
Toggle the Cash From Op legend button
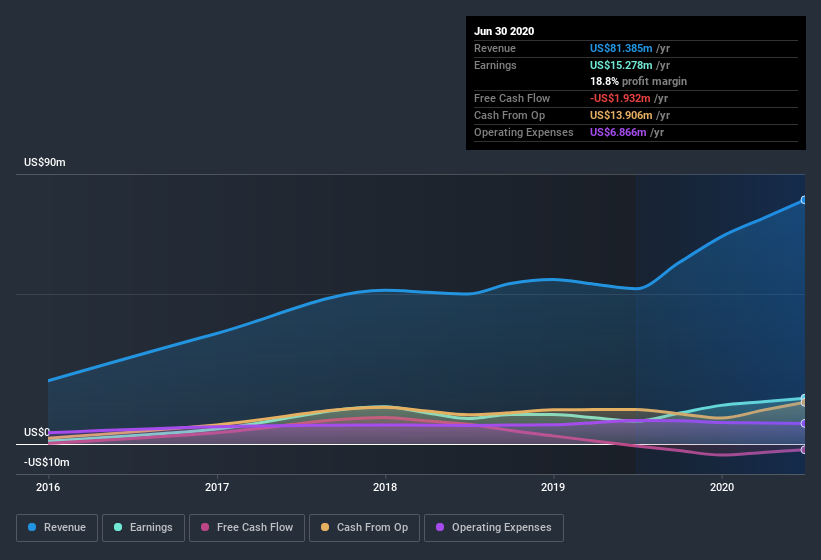pyautogui.click(x=364, y=528)
